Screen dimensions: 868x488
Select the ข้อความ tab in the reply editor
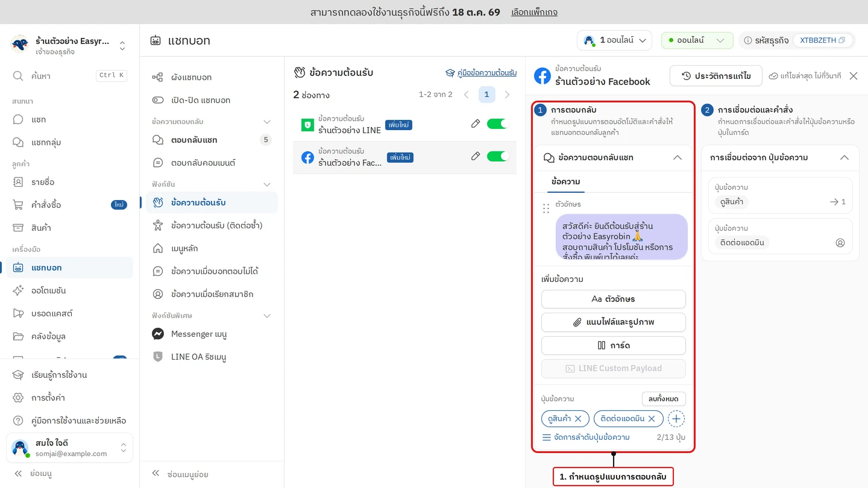[x=566, y=181]
